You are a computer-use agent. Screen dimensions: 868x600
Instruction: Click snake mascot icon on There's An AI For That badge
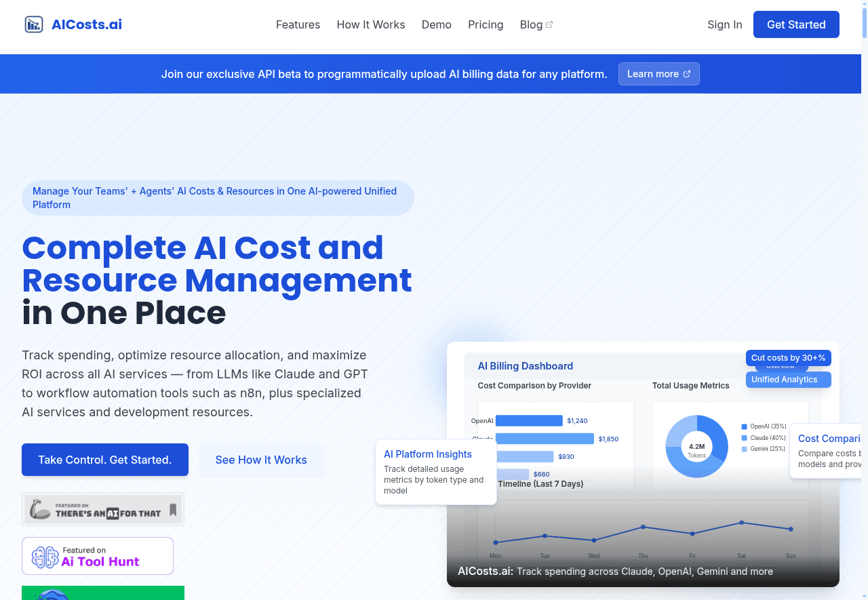tap(40, 508)
